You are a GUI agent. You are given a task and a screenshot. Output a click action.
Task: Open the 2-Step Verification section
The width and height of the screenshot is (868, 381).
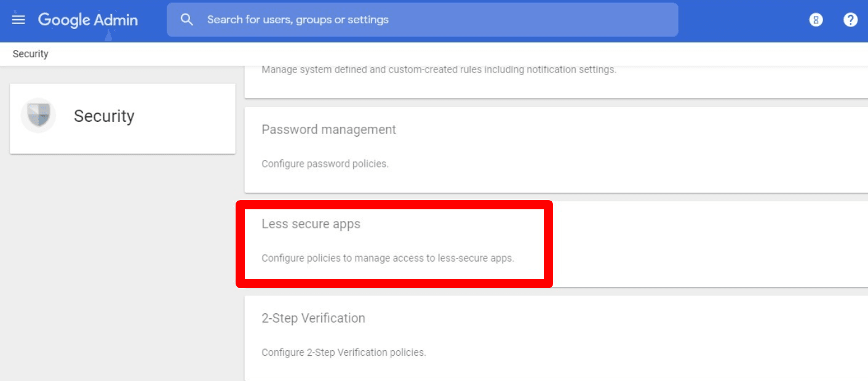(x=313, y=318)
